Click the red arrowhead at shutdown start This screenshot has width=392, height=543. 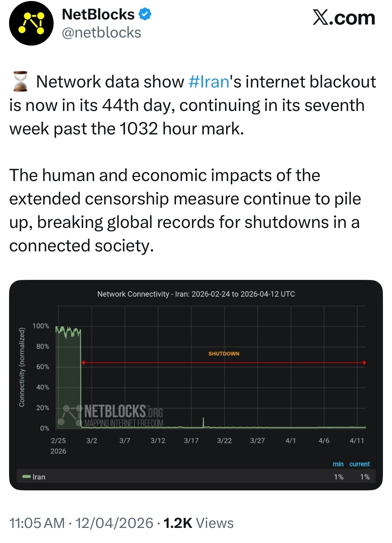click(83, 363)
